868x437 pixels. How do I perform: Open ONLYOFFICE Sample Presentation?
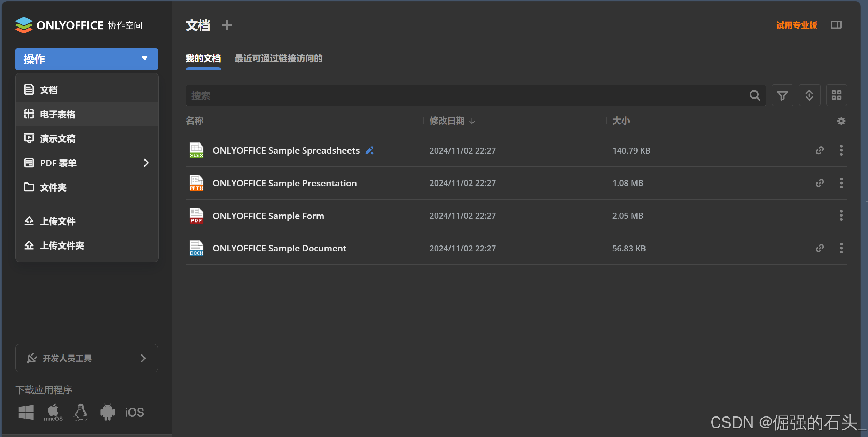(x=285, y=183)
